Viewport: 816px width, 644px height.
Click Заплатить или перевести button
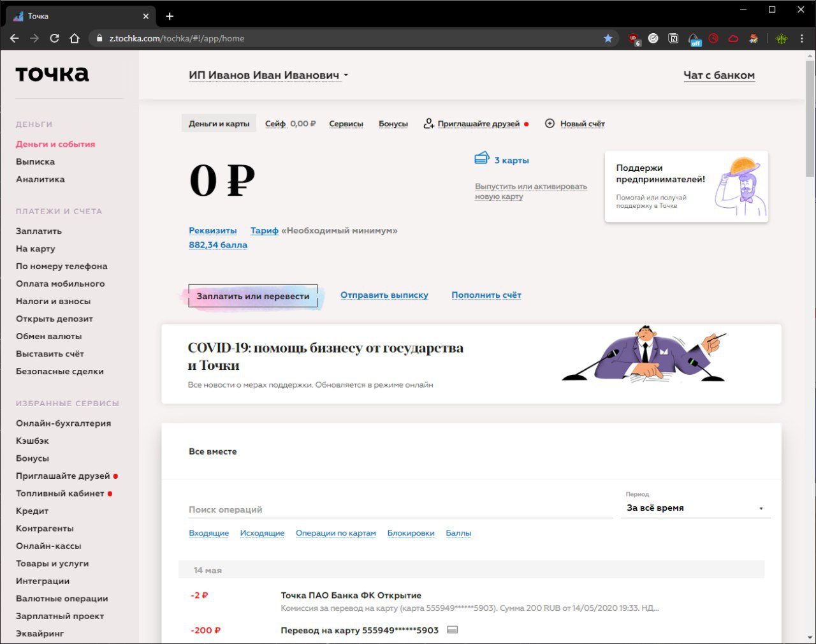click(253, 296)
